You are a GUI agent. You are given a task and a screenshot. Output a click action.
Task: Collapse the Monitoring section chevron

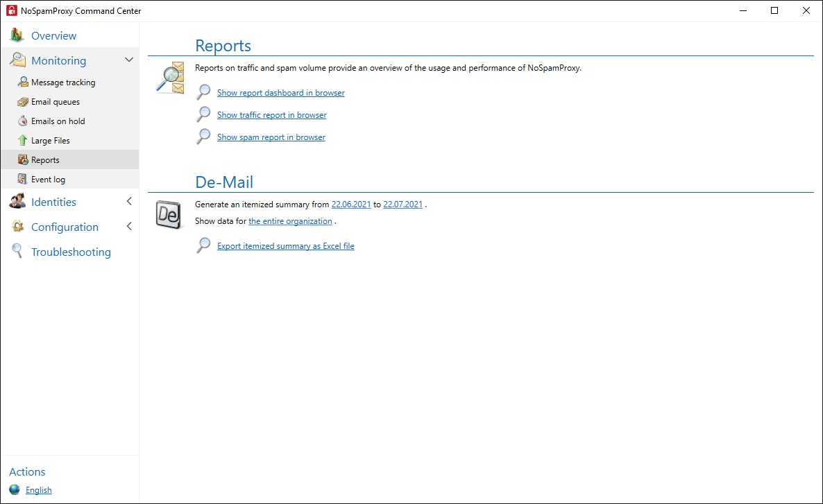[x=129, y=60]
